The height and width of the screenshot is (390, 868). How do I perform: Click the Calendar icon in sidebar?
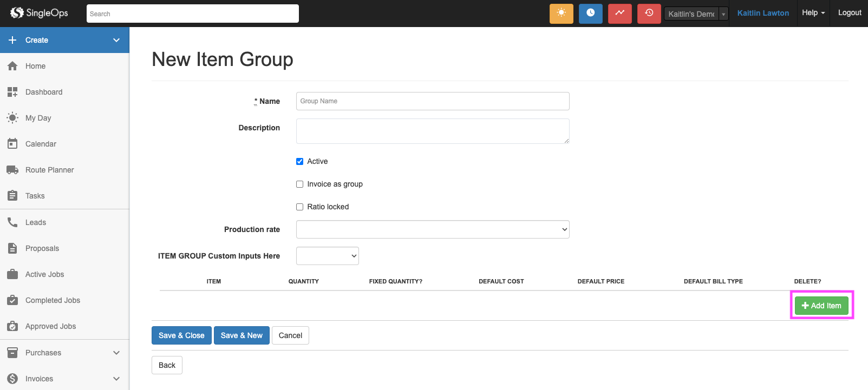12,144
